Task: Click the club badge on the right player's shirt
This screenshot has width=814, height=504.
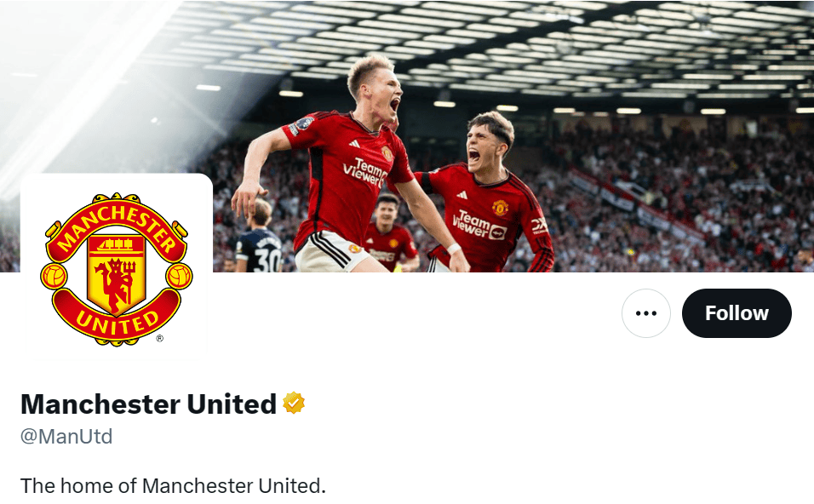Action: 501,208
